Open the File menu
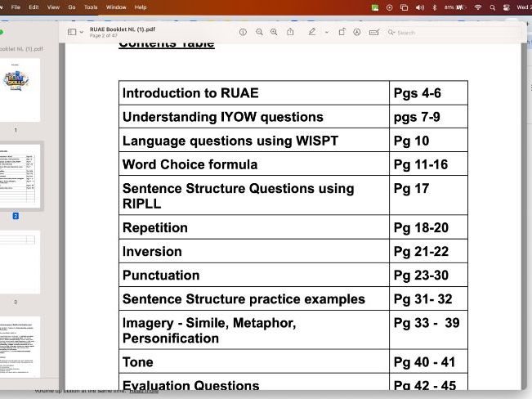Screen dimensions: 532x399 [x=16, y=7]
